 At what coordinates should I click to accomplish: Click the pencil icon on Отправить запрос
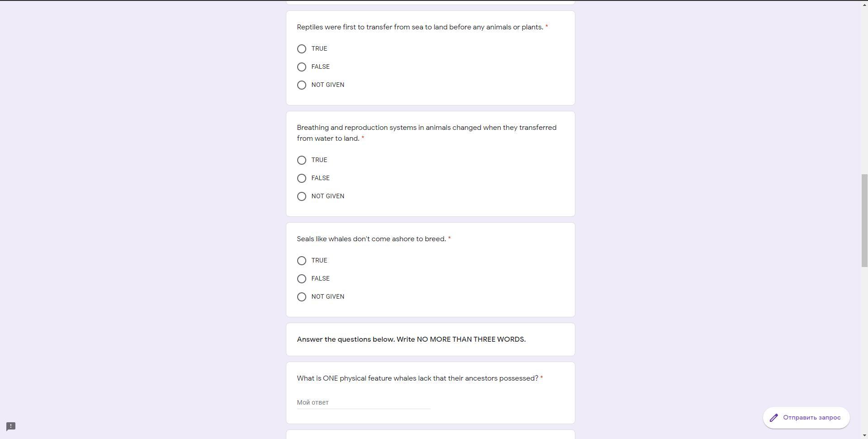[x=774, y=418]
